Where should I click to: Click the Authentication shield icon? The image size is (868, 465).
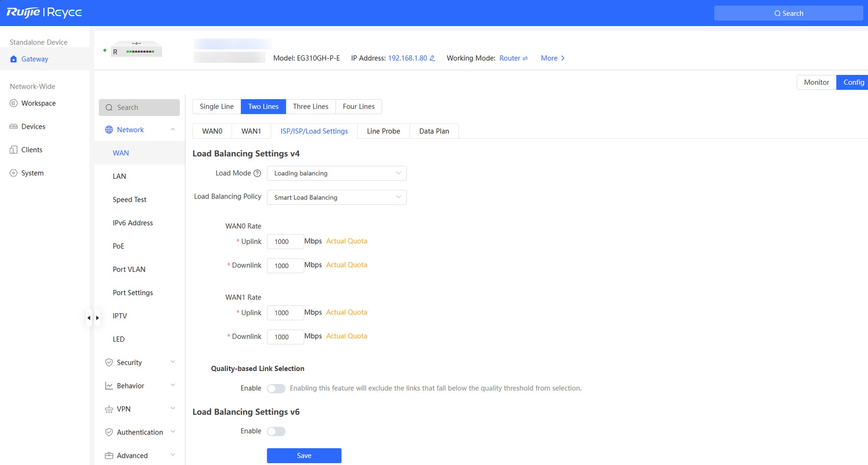click(109, 432)
